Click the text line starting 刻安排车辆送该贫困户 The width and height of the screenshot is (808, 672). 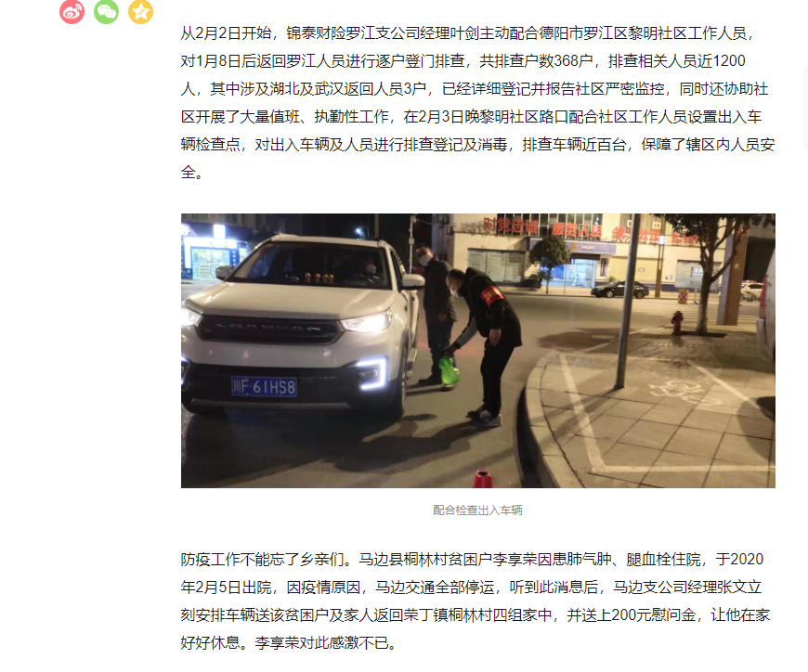coord(476,614)
